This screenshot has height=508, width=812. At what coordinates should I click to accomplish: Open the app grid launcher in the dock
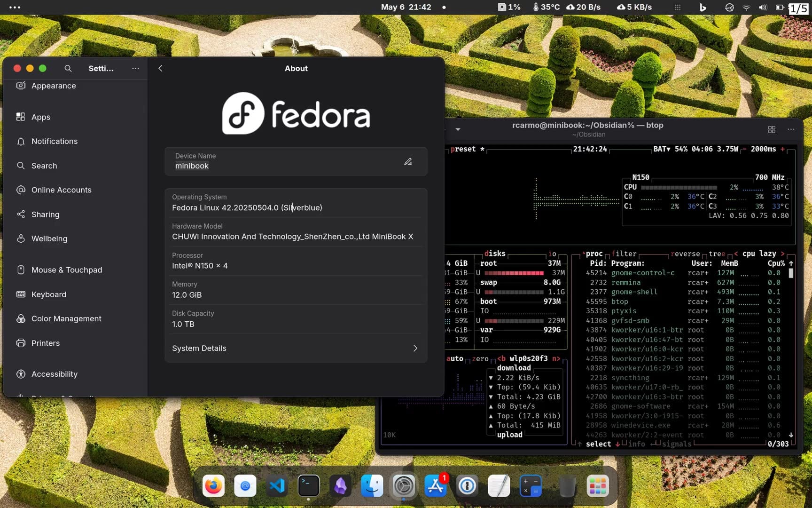click(x=598, y=486)
